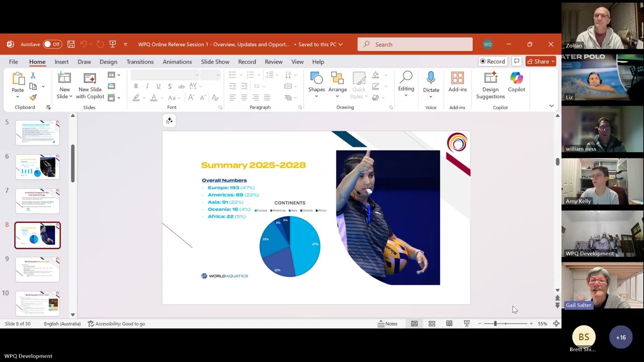This screenshot has height=362, width=644.
Task: Click Fit slide to window icon
Action: point(556,324)
